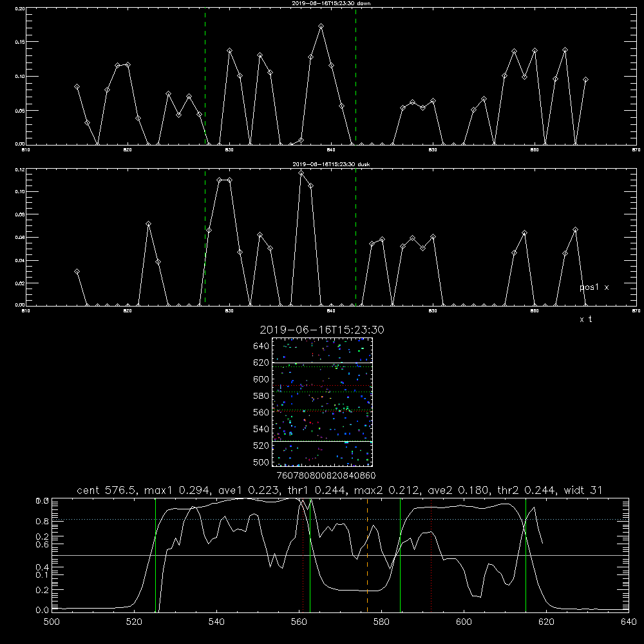Click the 560 label on the center image y-axis

pos(261,412)
